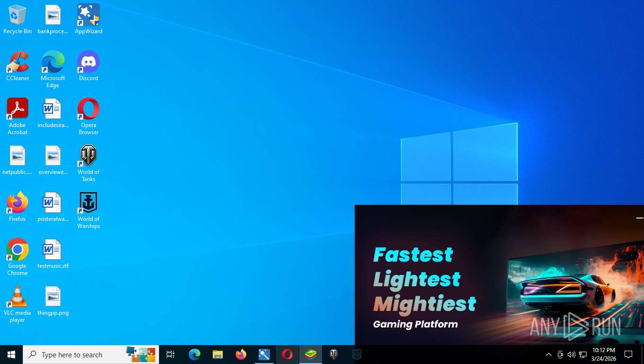Click the Meet Now tray icon
Screen dimensions: 644x364
[560, 355]
